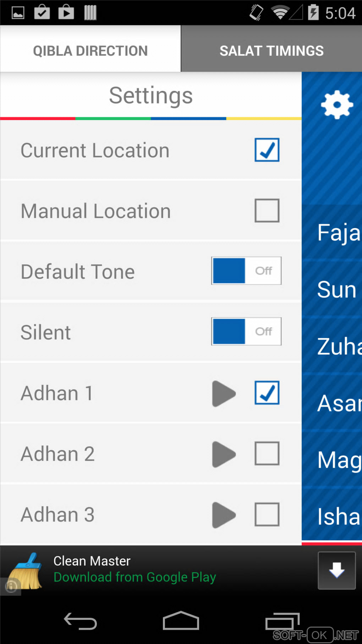Switch to the Qibla Direction tab
This screenshot has height=644, width=362.
click(x=90, y=51)
